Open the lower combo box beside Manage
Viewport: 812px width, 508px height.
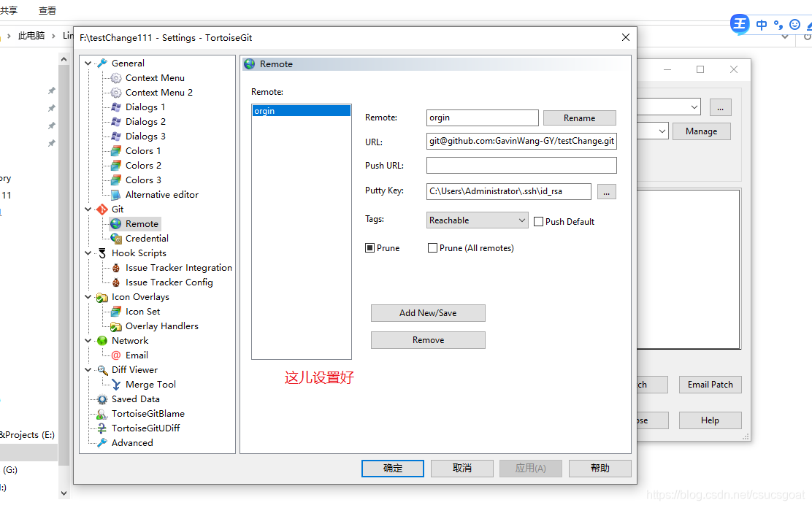[x=662, y=131]
